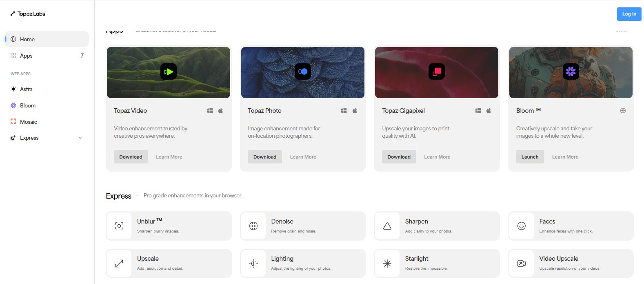This screenshot has height=284, width=644.
Task: Choose the Sharpen triangle icon
Action: pos(387,226)
